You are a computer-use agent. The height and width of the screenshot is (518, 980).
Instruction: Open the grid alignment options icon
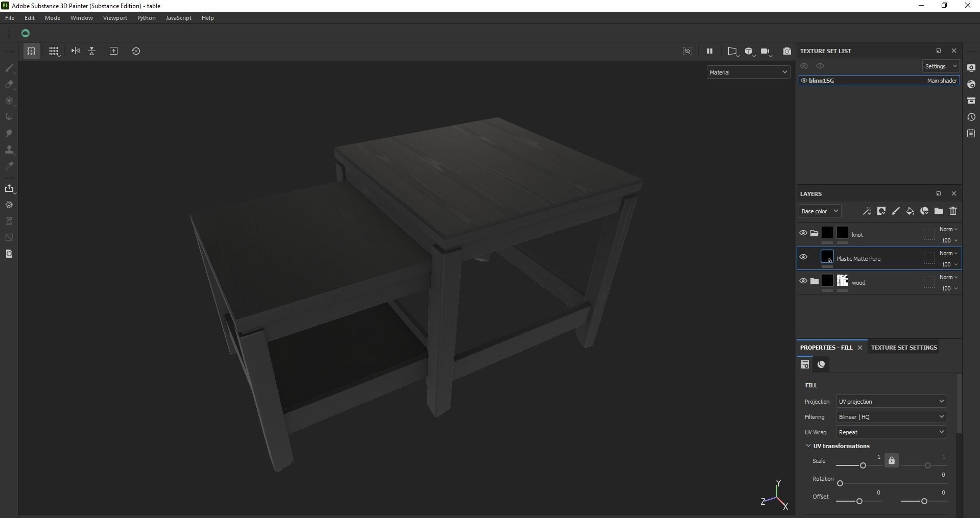tap(54, 51)
